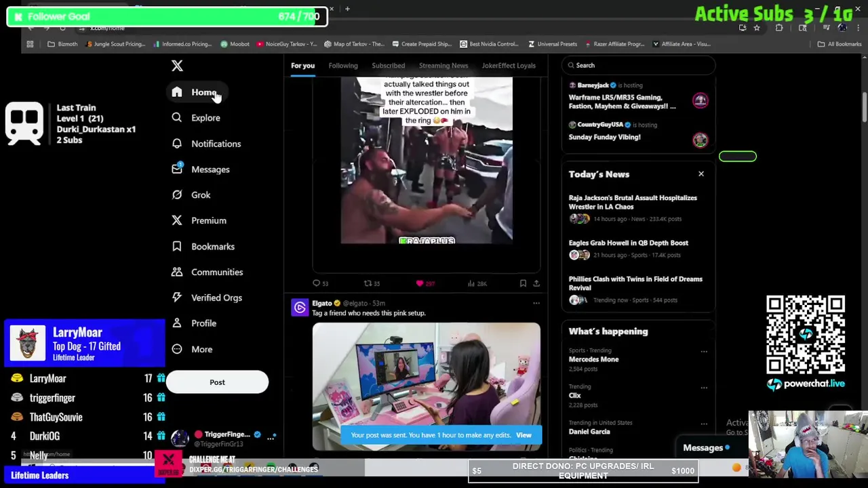Viewport: 868px width, 488px height.
Task: Open Phillies Clash with Twins news story
Action: tap(635, 283)
